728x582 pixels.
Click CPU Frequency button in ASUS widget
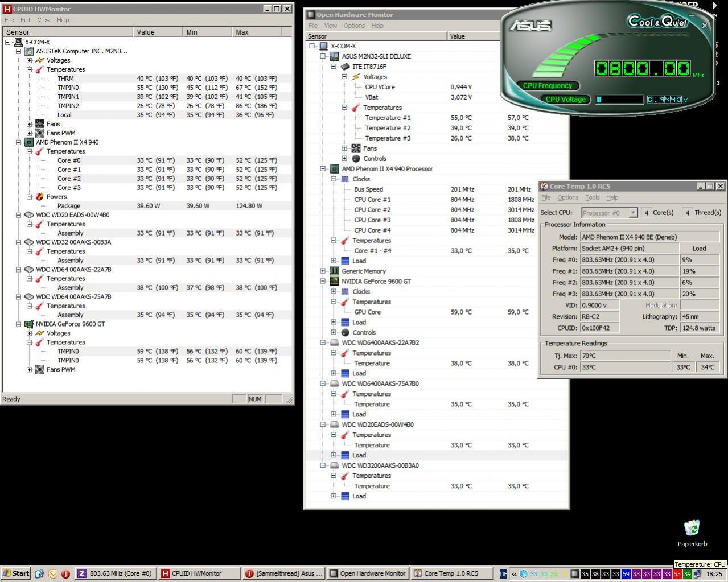pyautogui.click(x=547, y=86)
